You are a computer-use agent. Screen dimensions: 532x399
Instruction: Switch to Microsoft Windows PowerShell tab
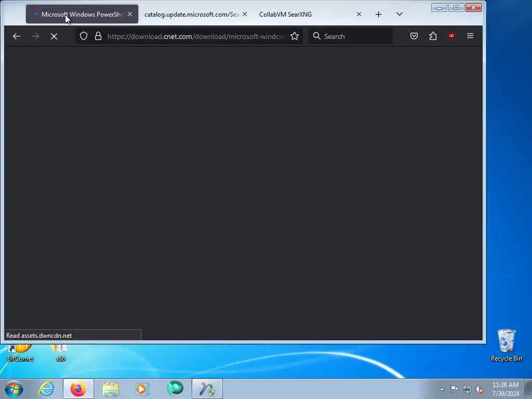click(x=82, y=14)
